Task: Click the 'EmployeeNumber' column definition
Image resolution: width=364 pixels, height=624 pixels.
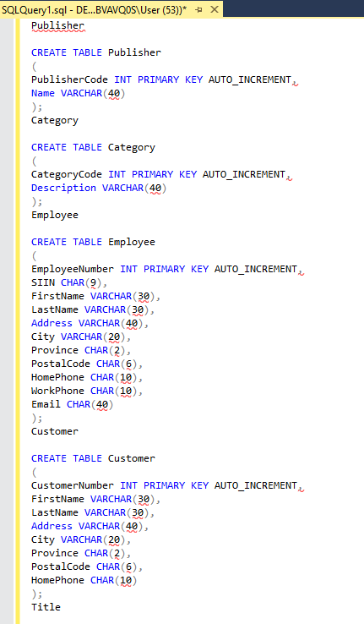Action: (x=167, y=269)
